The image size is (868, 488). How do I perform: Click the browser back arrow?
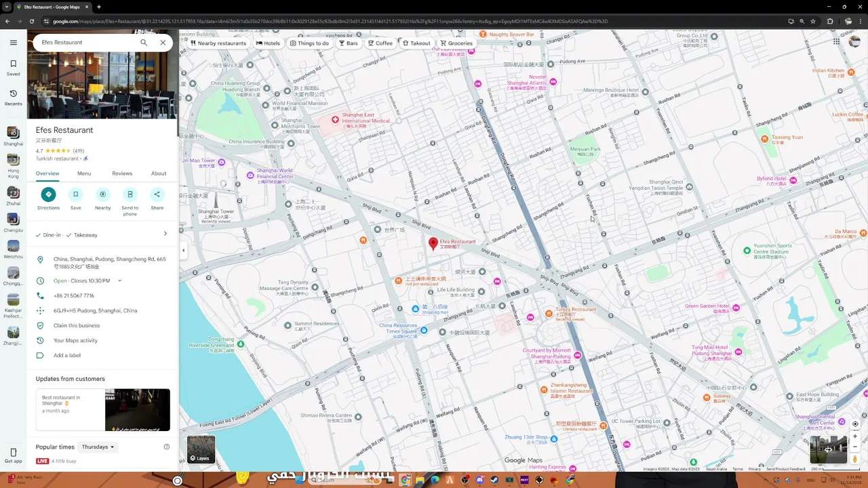[x=7, y=21]
